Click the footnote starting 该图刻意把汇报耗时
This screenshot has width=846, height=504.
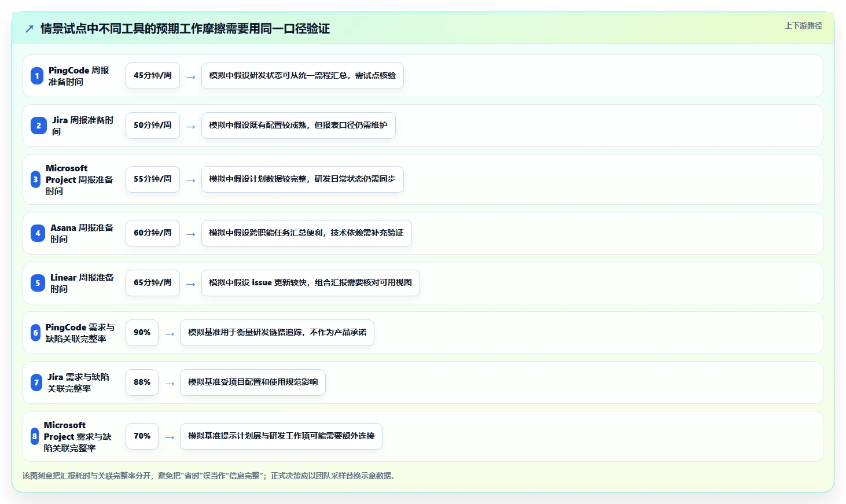point(210,476)
